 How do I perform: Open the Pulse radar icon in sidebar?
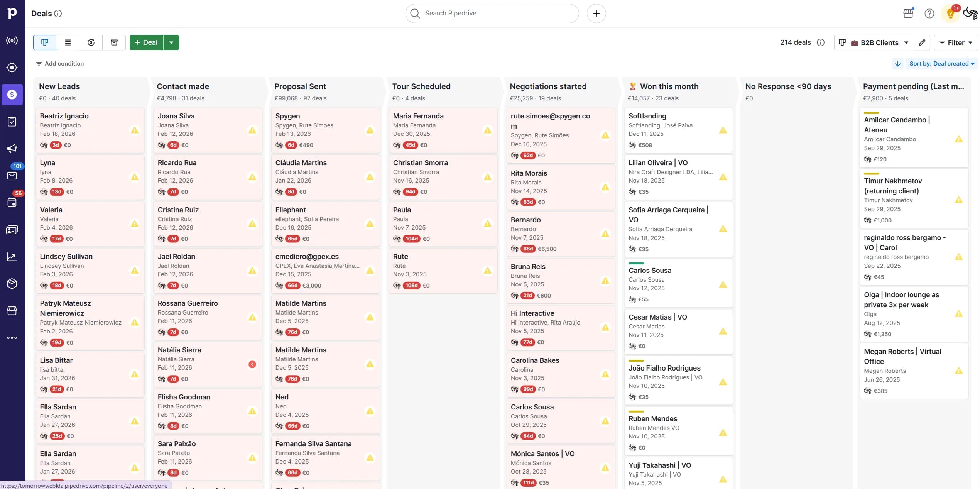coord(12,41)
